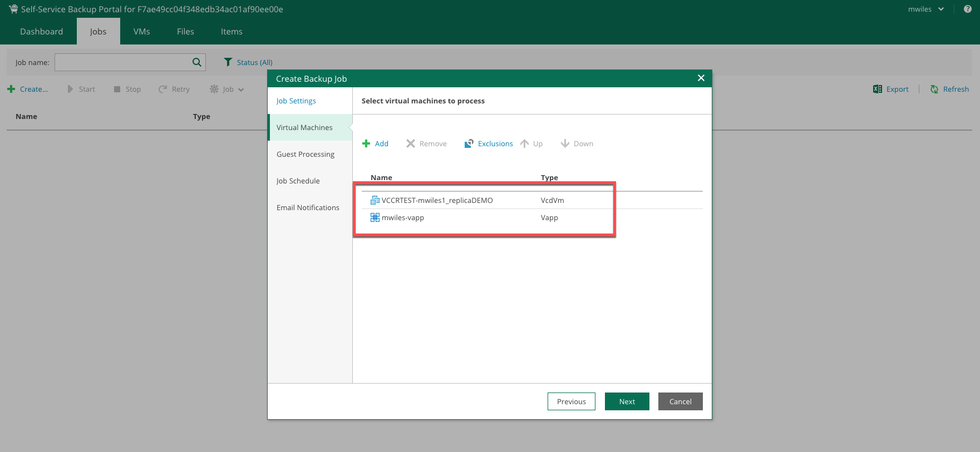Click the help question mark icon
This screenshot has width=980, height=452.
pos(967,9)
